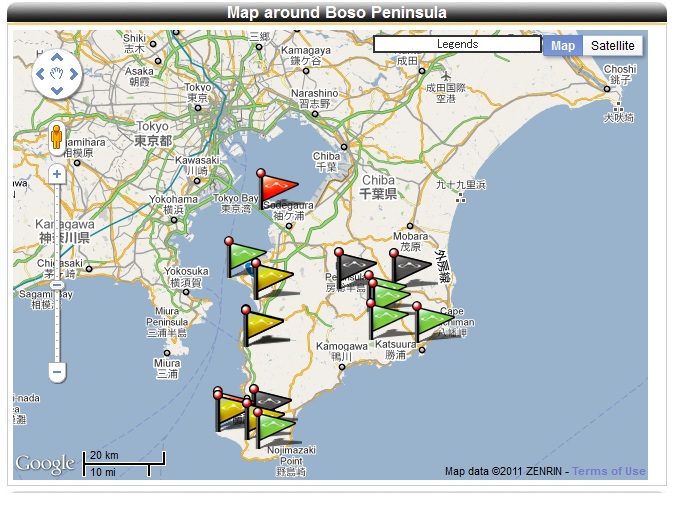The width and height of the screenshot is (675, 510).
Task: Select the rightmost gray flag near Mobara
Action: [410, 266]
